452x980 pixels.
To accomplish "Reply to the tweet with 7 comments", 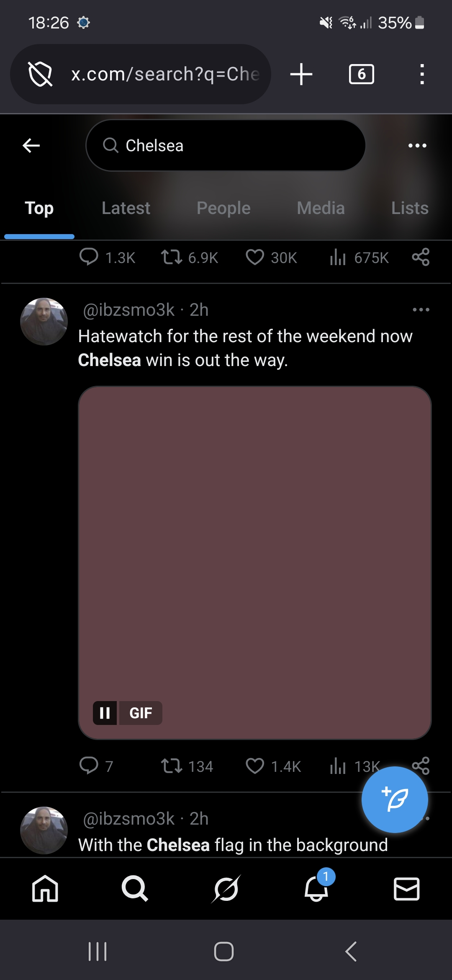I will (x=89, y=766).
